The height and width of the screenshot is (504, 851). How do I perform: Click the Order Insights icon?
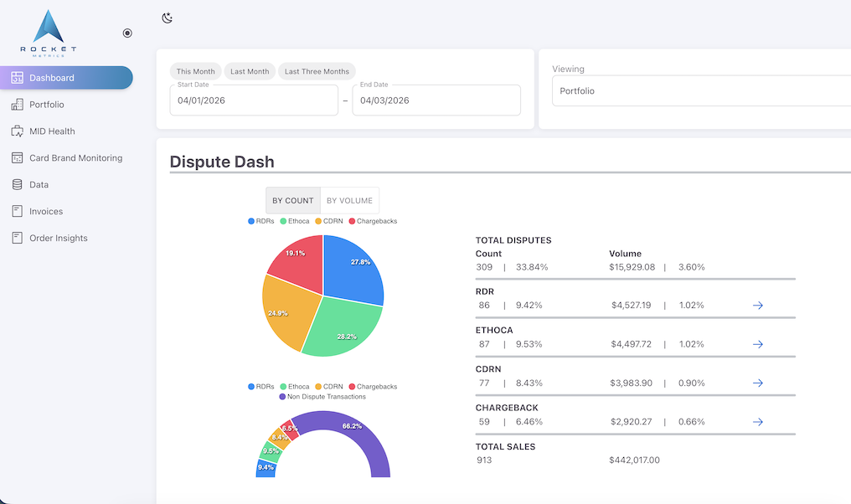point(17,239)
